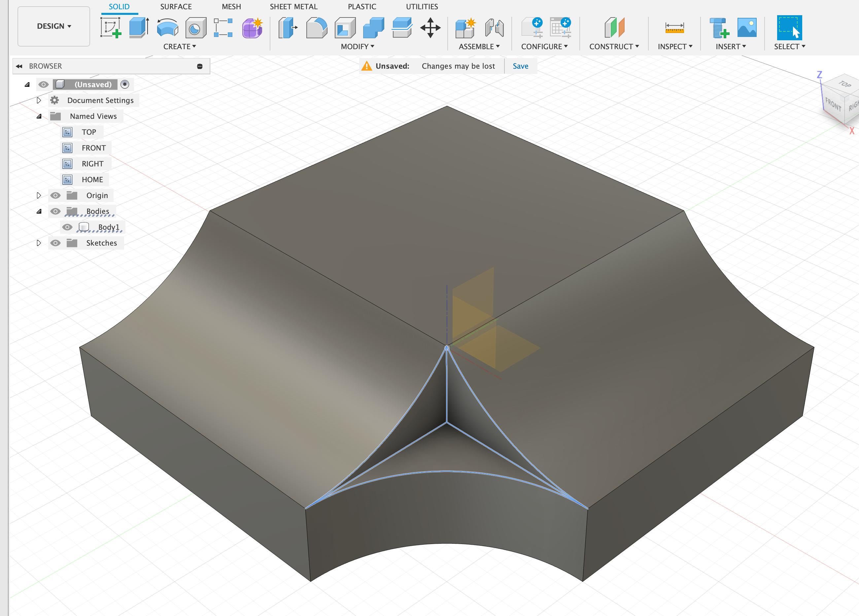
Task: Switch to the SURFACE tab
Action: tap(176, 7)
